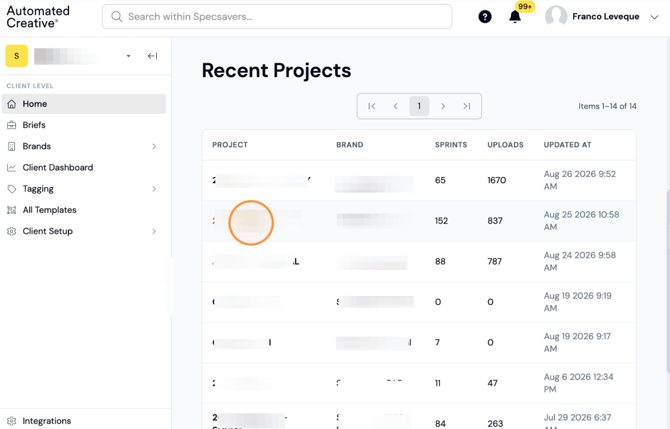Expand the Brands submenu chevron

[154, 147]
